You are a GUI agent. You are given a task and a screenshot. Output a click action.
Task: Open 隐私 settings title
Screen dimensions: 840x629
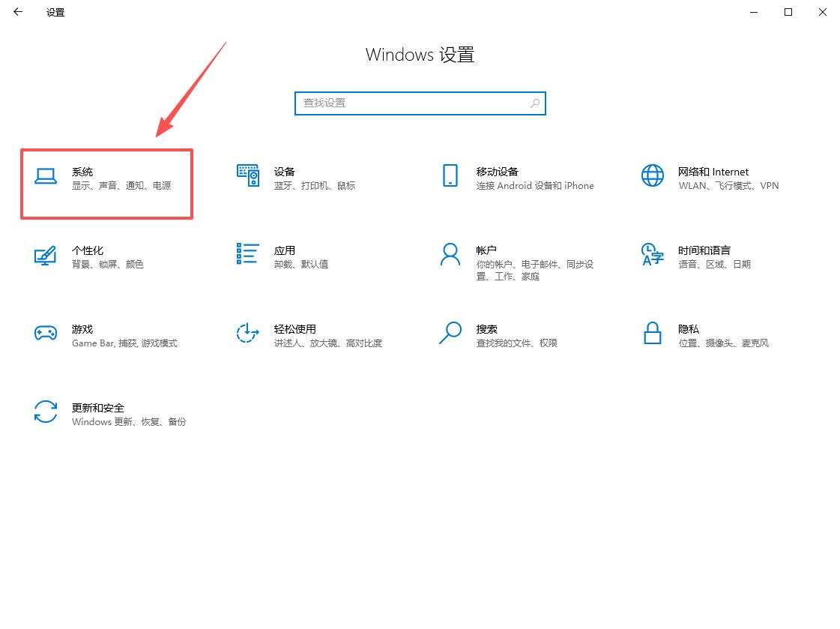coord(689,330)
